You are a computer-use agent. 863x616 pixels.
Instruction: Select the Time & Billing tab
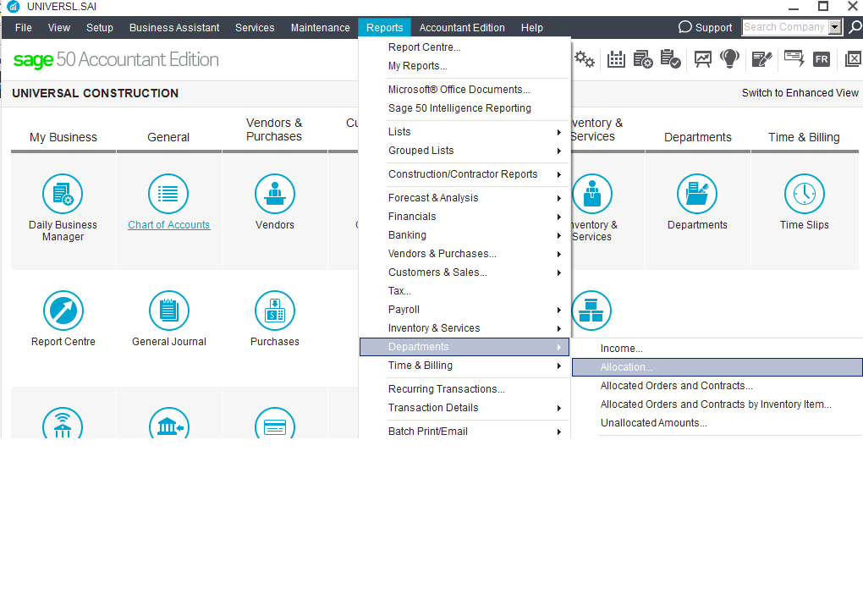(x=804, y=137)
